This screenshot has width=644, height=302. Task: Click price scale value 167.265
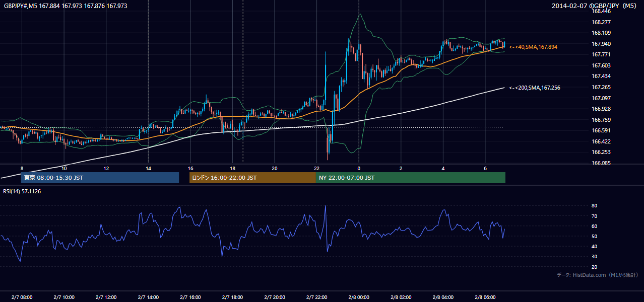coord(601,87)
